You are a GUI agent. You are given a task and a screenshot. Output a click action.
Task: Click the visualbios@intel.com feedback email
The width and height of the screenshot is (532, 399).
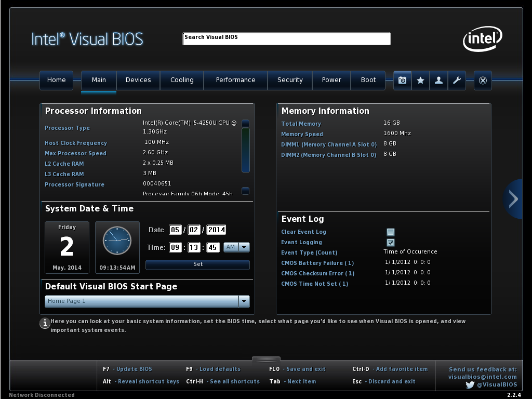click(x=483, y=377)
